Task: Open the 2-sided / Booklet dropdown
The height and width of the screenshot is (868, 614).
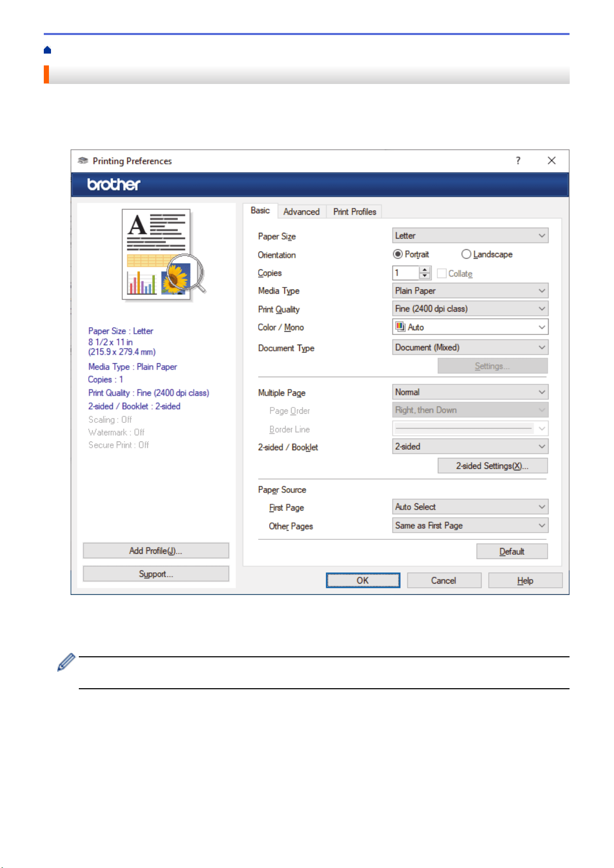Action: (x=470, y=446)
